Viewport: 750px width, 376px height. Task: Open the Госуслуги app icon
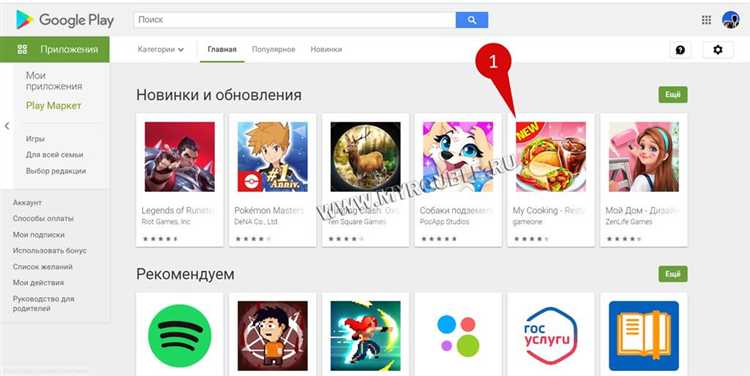pos(551,335)
